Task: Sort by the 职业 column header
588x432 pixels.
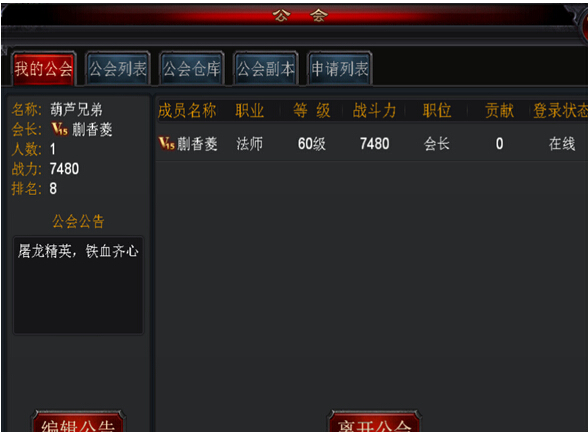Action: [x=250, y=111]
